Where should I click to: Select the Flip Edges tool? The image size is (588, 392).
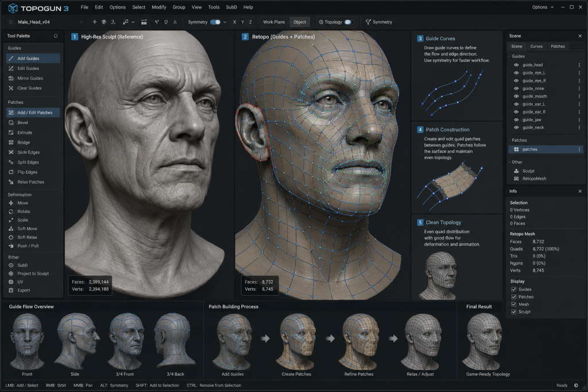[x=33, y=172]
